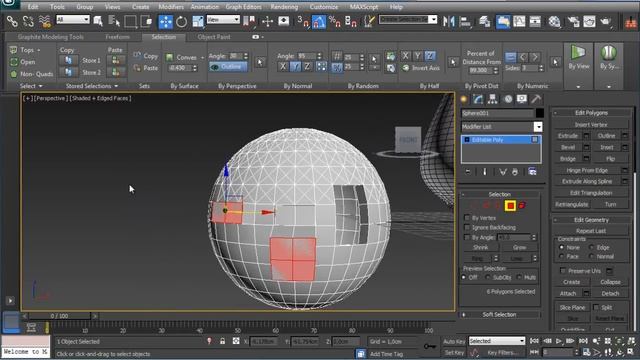Select the Select and Rotate tool
The width and height of the screenshot is (640, 360).
[x=182, y=21]
